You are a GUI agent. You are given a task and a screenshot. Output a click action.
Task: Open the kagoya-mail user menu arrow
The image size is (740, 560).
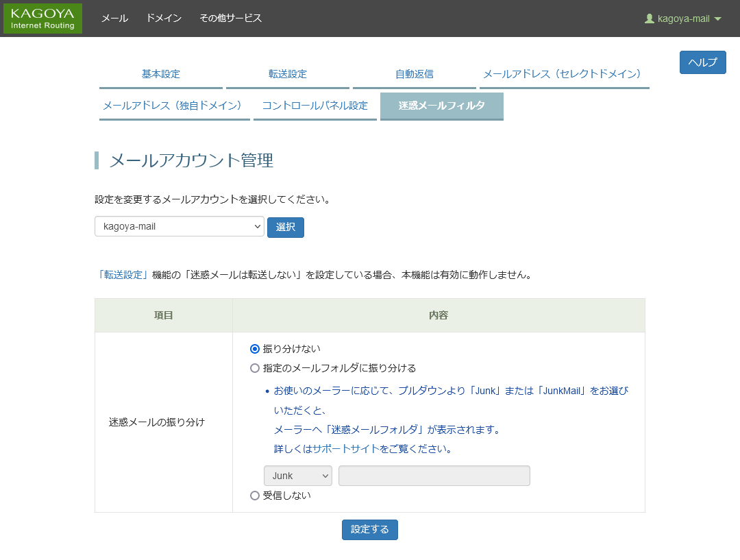[x=717, y=19]
